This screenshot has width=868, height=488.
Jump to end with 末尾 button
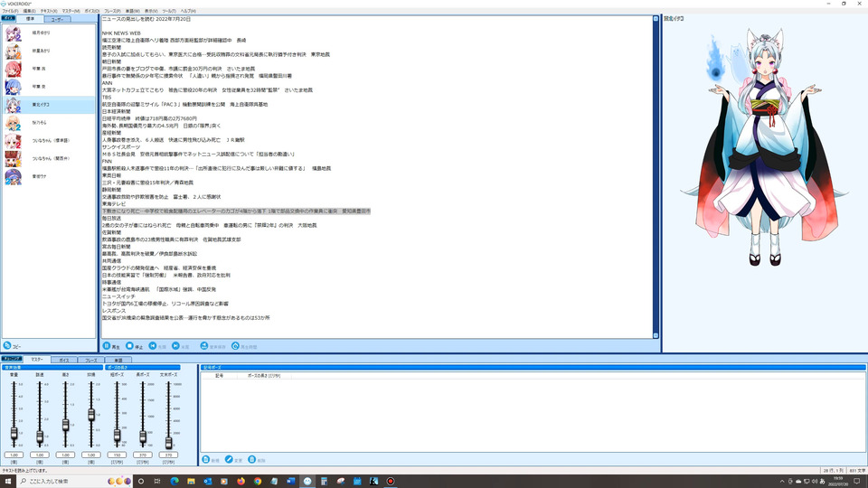pos(181,346)
